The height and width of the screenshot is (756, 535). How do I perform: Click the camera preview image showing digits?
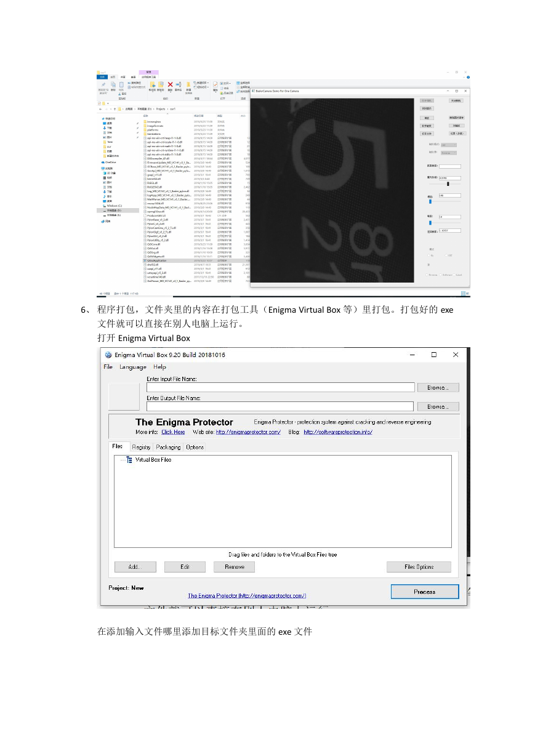pyautogui.click(x=332, y=190)
